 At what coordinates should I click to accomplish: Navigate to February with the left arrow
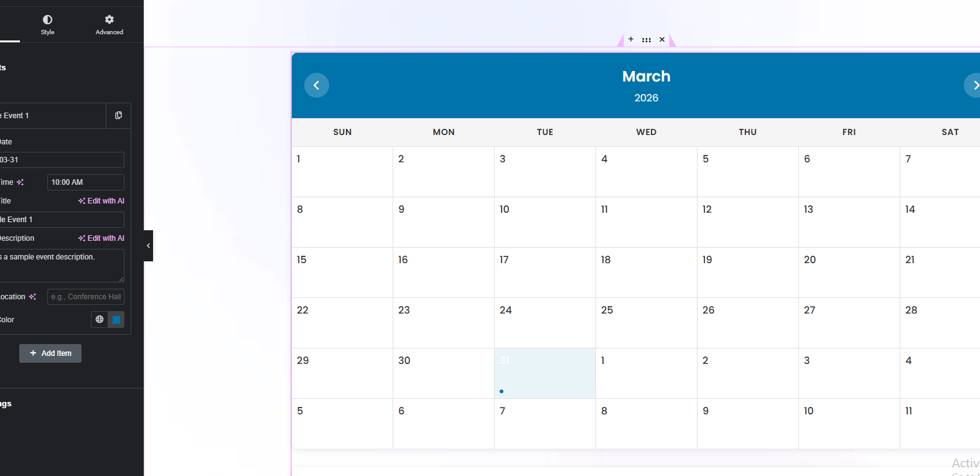317,85
